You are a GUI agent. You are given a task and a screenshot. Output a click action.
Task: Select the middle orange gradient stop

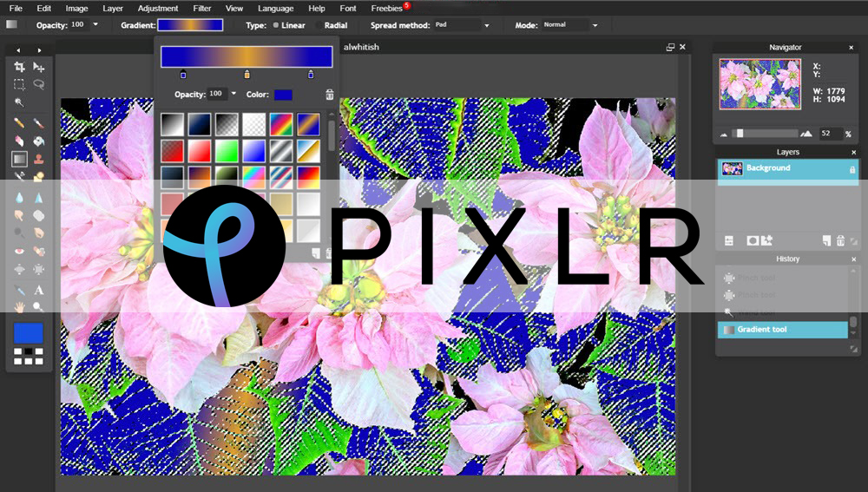point(247,74)
